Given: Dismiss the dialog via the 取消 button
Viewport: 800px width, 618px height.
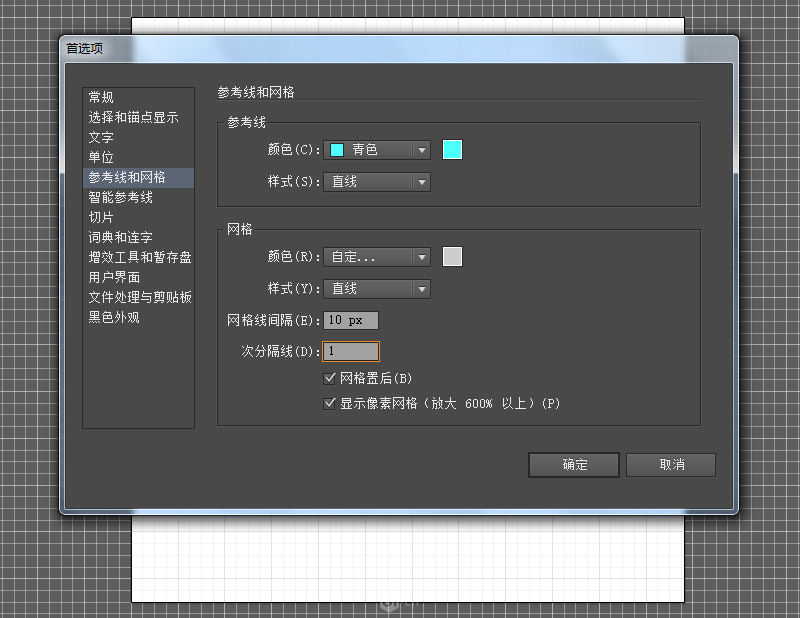Looking at the screenshot, I should (x=671, y=464).
